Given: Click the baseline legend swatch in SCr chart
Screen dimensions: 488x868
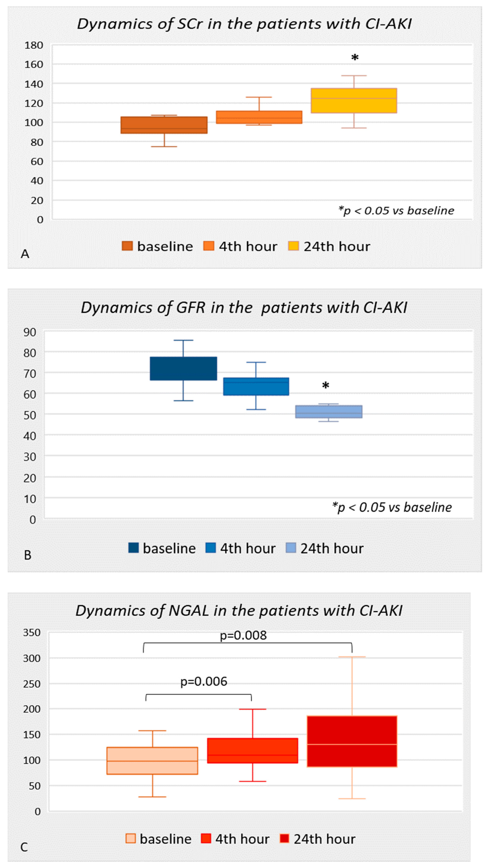Looking at the screenshot, I should coord(127,246).
